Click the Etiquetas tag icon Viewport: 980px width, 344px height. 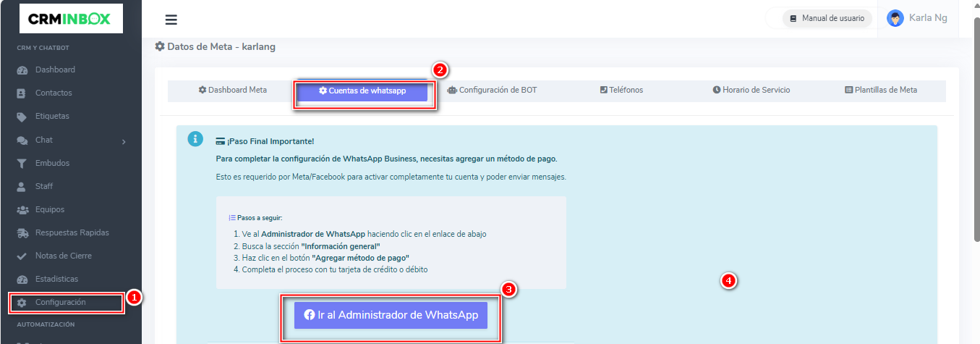[x=22, y=117]
